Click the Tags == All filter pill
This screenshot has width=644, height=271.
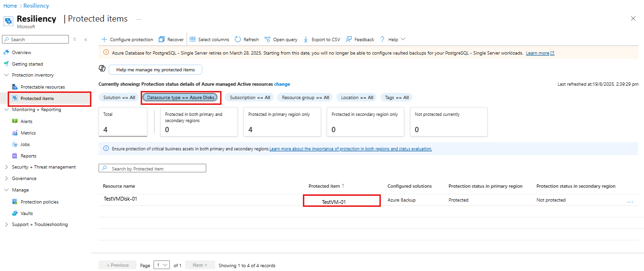397,97
